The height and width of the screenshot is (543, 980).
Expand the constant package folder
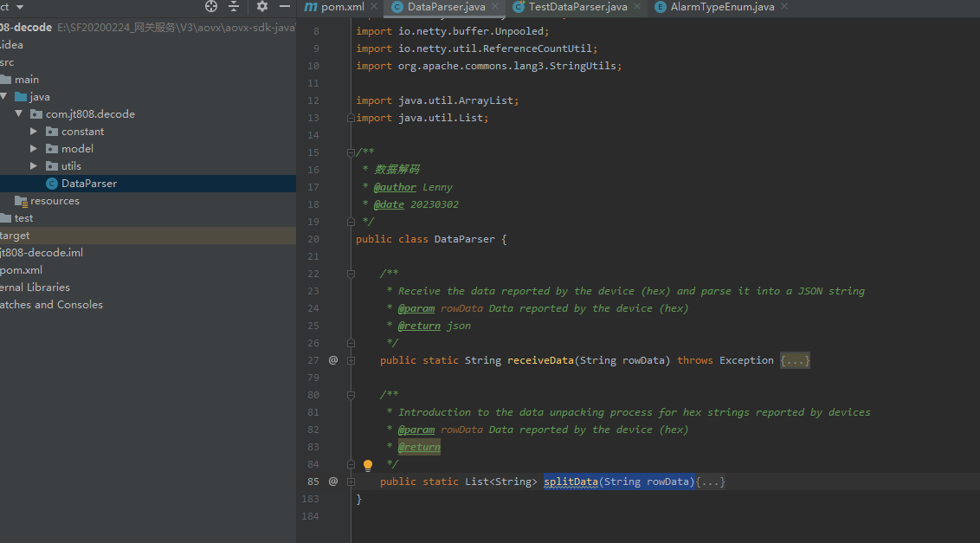34,132
